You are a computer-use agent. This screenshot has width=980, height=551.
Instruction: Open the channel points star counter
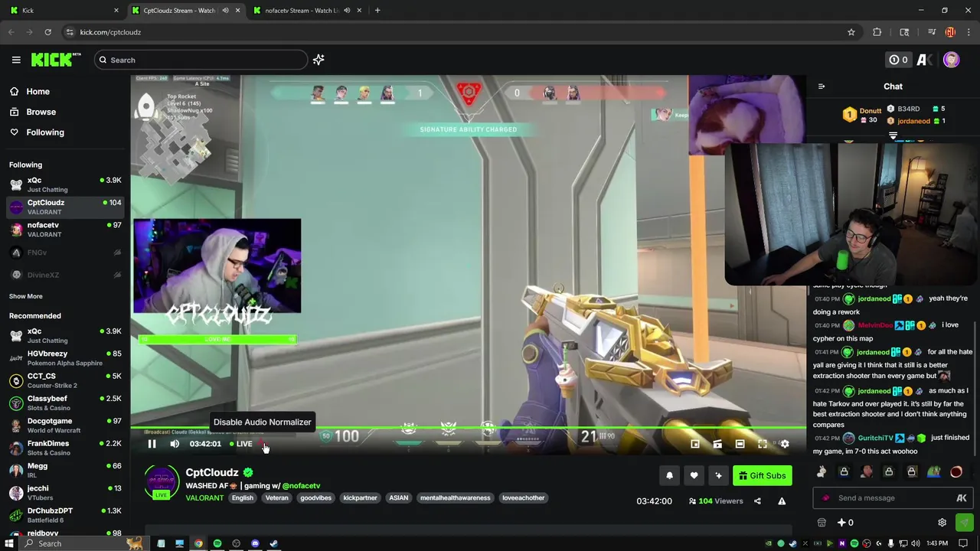845,523
